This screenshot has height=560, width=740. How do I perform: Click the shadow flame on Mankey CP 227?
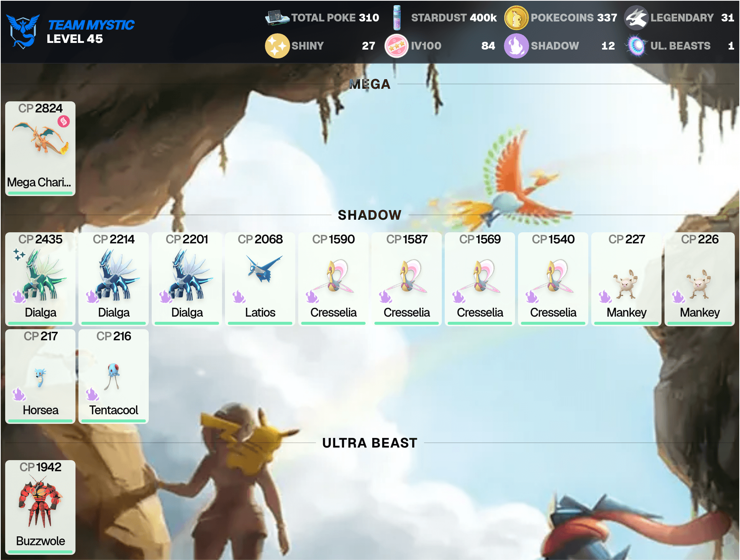click(605, 296)
